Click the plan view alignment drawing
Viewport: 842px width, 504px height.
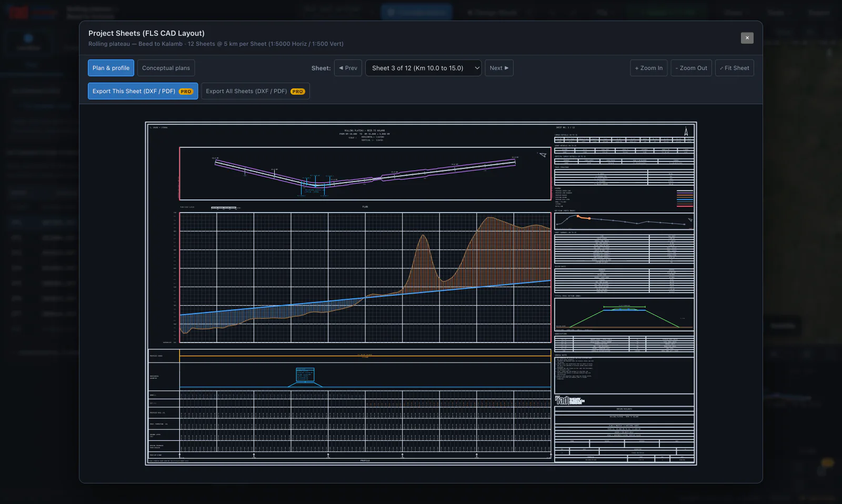[x=365, y=174]
